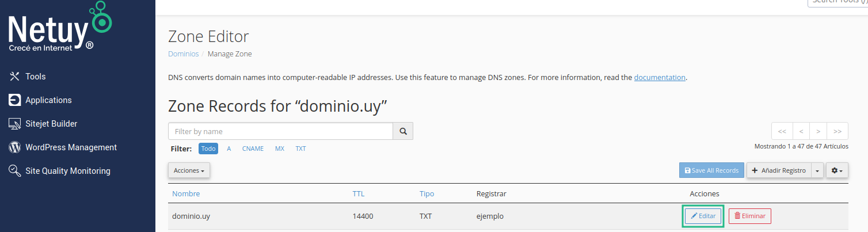This screenshot has width=868, height=232.
Task: Expand the Añadir Registro arrow dropdown
Action: [x=817, y=170]
